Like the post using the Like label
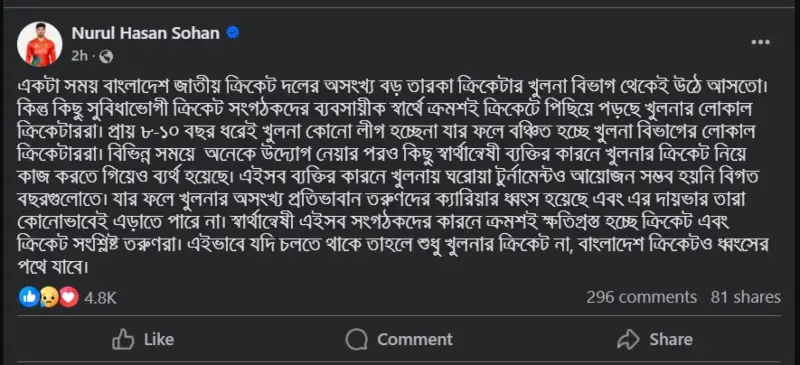Screen dimensions: 800x365 (x=159, y=339)
